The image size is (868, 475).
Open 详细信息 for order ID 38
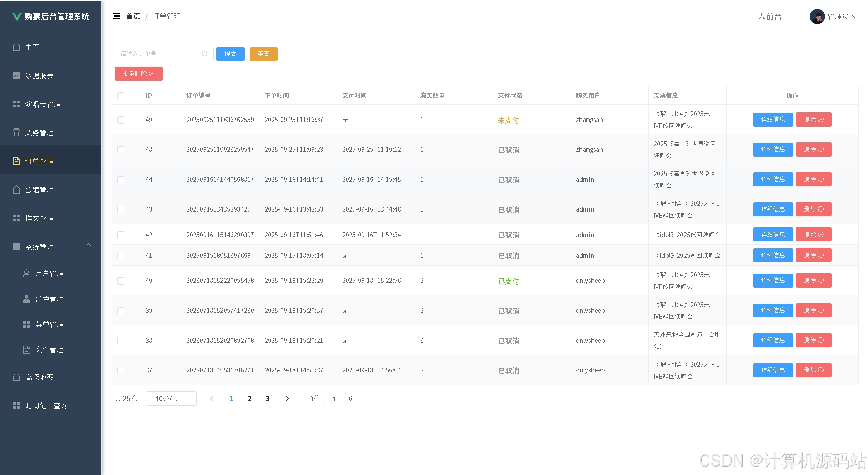[x=773, y=340]
